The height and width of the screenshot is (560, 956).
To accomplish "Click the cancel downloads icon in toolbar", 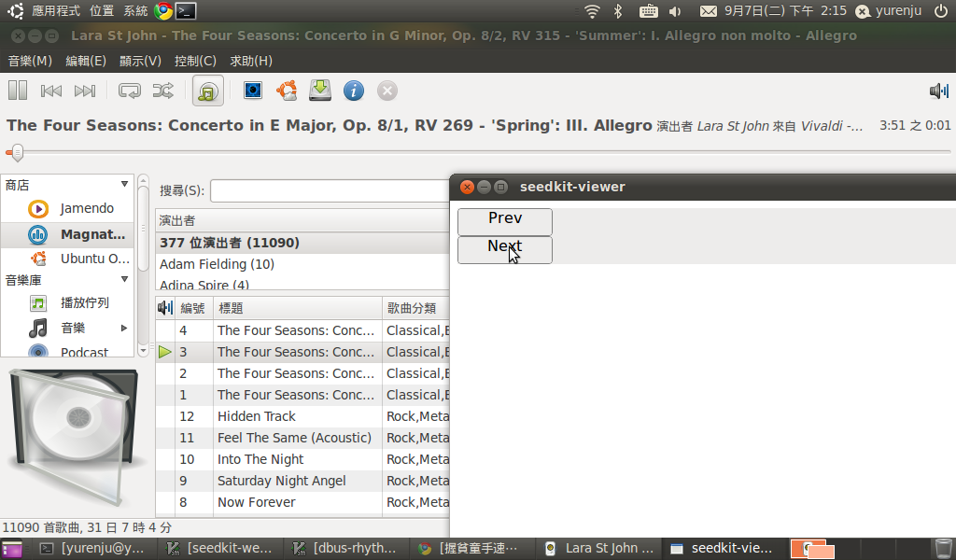I will [387, 91].
